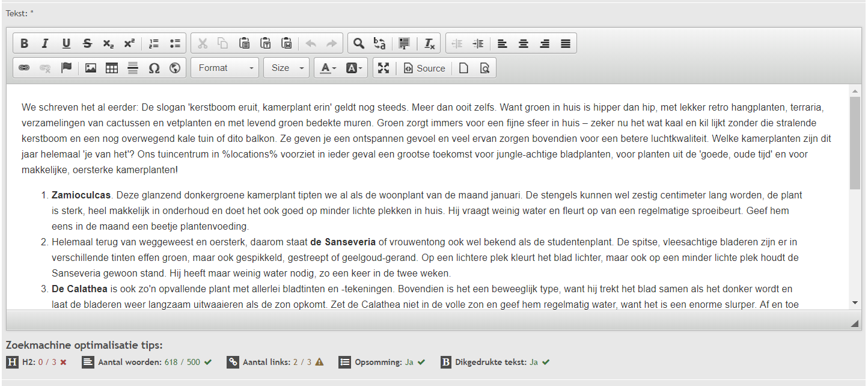Click the editor's scroll-down arrow

tap(855, 302)
